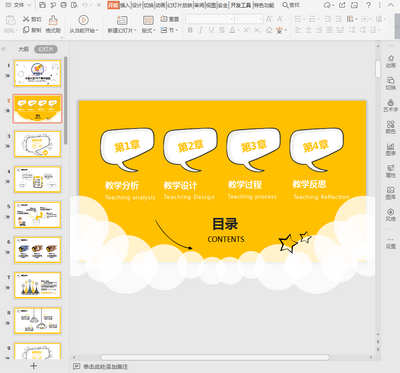Collapse the slide panel with double-chevron
Viewport: 400px width, 373px height.
(x=4, y=49)
